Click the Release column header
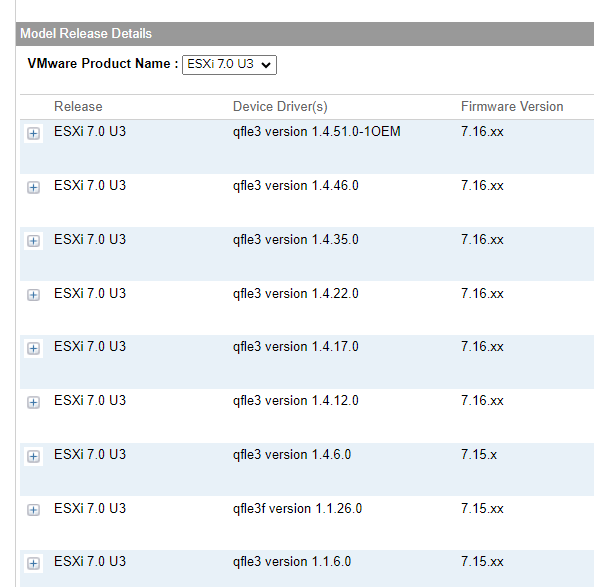This screenshot has height=587, width=594. [x=78, y=106]
